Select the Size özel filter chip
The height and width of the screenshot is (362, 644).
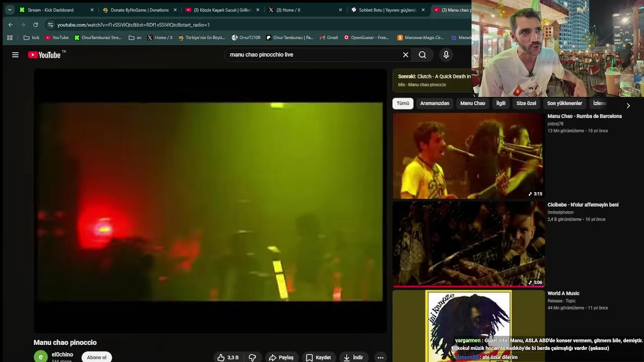526,104
